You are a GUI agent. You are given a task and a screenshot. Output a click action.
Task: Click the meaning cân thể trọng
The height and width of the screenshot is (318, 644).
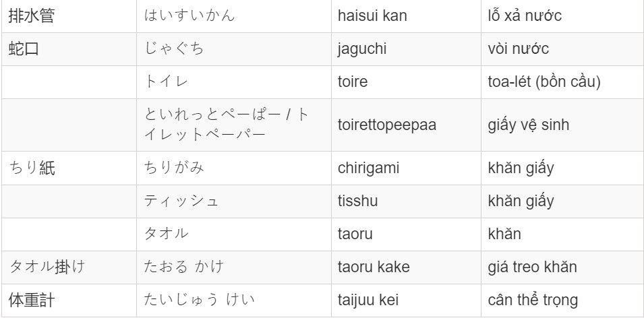[x=533, y=300]
